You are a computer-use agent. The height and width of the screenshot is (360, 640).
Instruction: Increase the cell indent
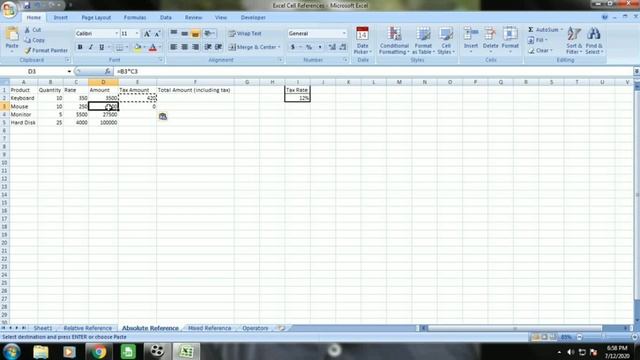pos(219,47)
